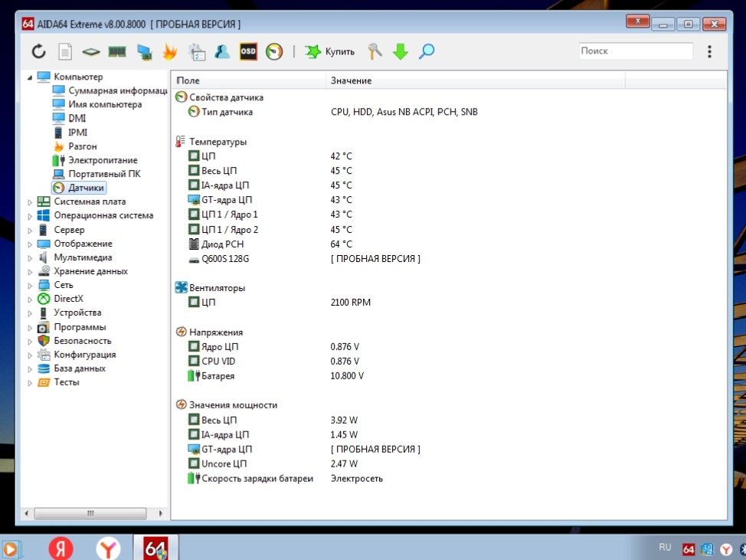Viewport: 746px width, 560px height.
Task: Expand the Системная плата tree node
Action: (30, 202)
